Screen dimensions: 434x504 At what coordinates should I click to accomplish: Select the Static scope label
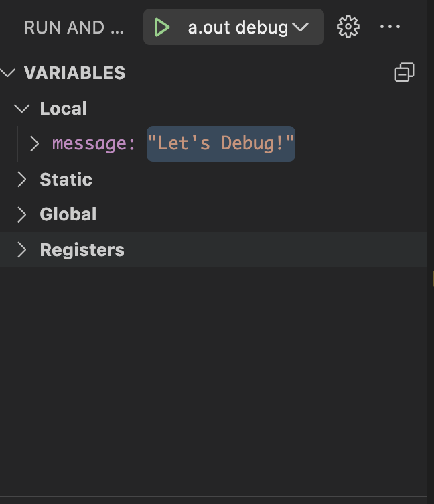[x=66, y=179]
